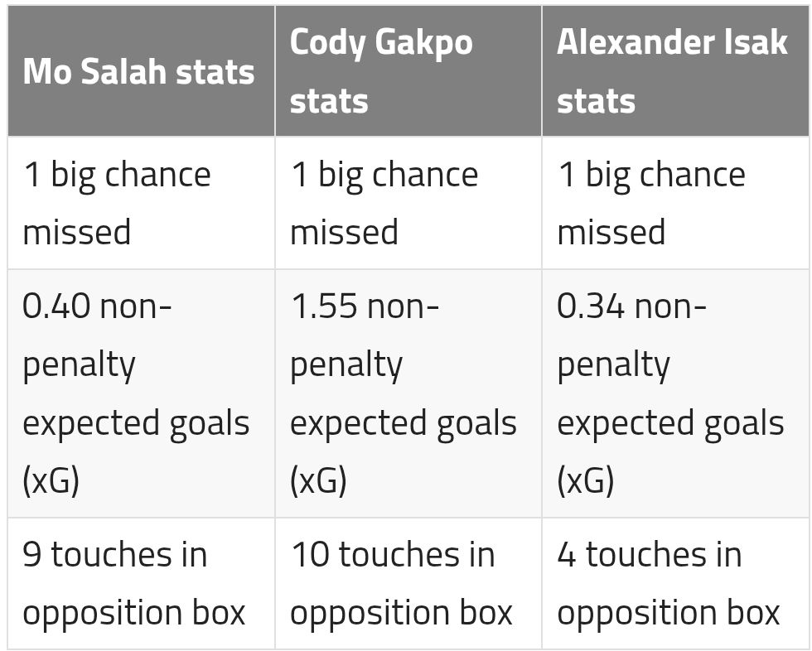Image resolution: width=812 pixels, height=651 pixels.
Task: Click the 0.34 number in Isak's column
Action: point(590,306)
